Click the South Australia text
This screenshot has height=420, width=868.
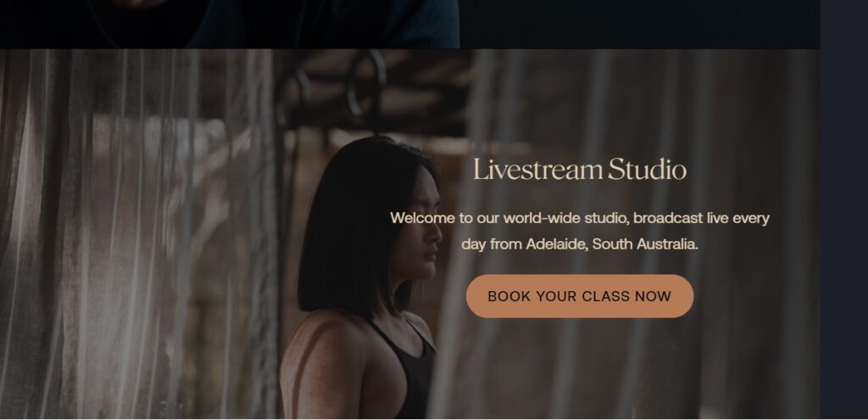(x=645, y=244)
